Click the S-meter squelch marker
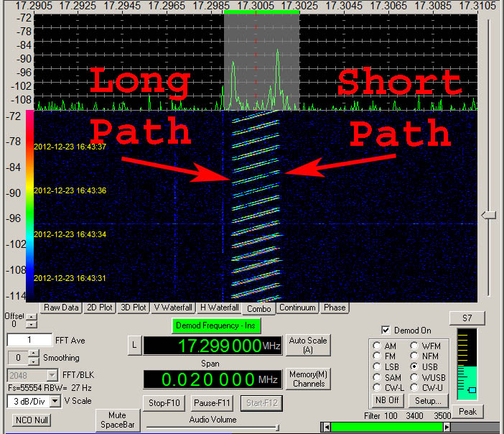Image resolution: width=504 pixels, height=434 pixels. click(x=472, y=390)
